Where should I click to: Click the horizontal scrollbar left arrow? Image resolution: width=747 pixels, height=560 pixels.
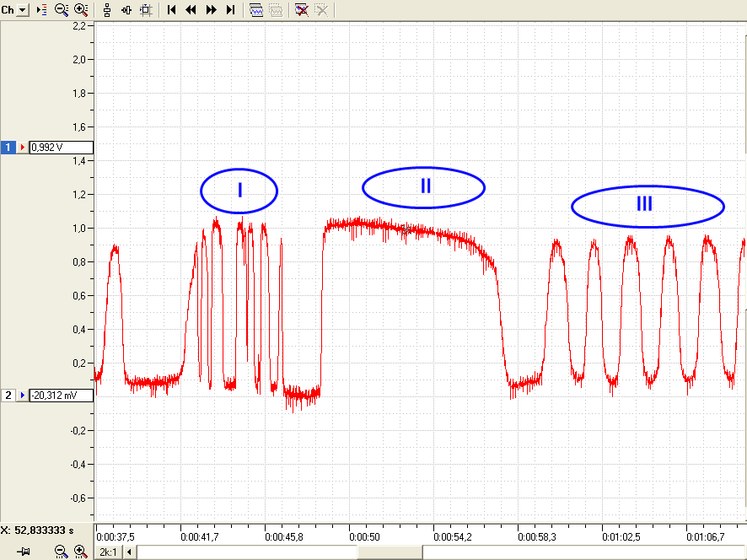(x=129, y=552)
